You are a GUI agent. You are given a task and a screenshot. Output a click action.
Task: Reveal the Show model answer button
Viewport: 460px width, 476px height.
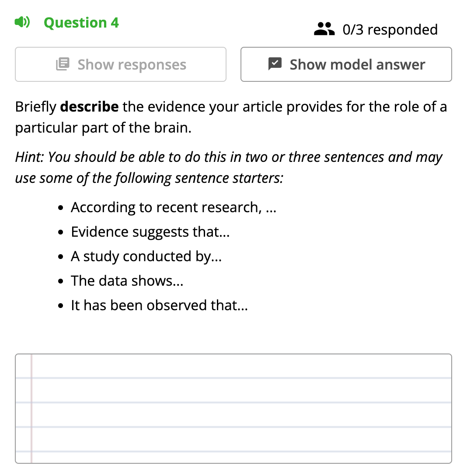point(346,64)
